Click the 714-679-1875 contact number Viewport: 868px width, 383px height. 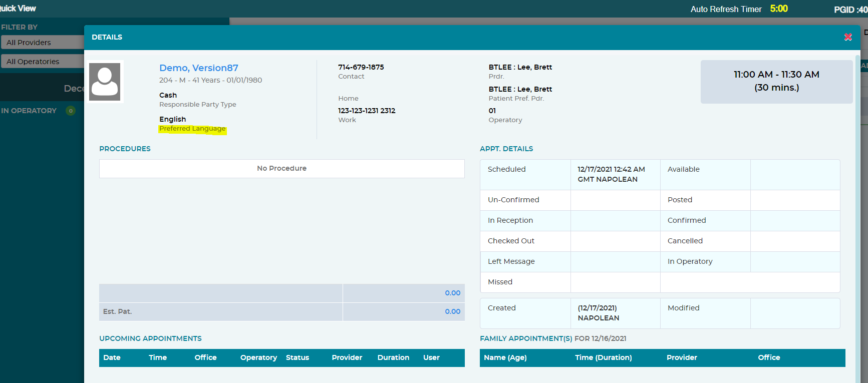361,67
